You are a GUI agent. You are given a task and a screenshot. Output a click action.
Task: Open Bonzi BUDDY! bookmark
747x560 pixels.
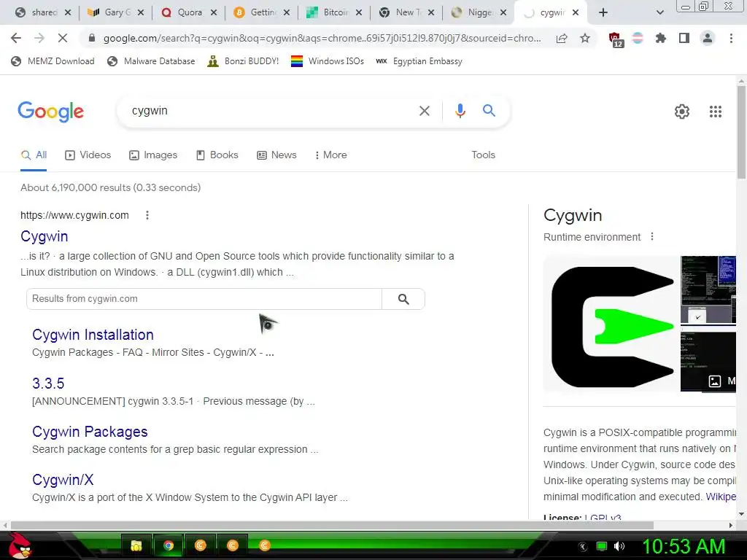[244, 61]
